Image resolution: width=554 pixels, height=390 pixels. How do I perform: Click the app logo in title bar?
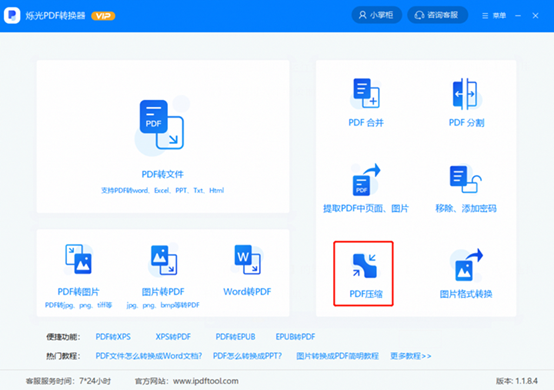(12, 15)
